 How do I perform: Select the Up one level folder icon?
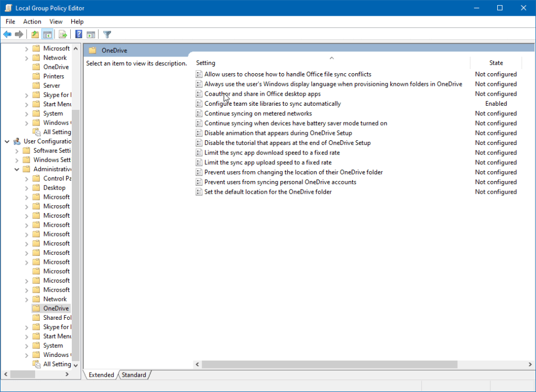tap(34, 34)
